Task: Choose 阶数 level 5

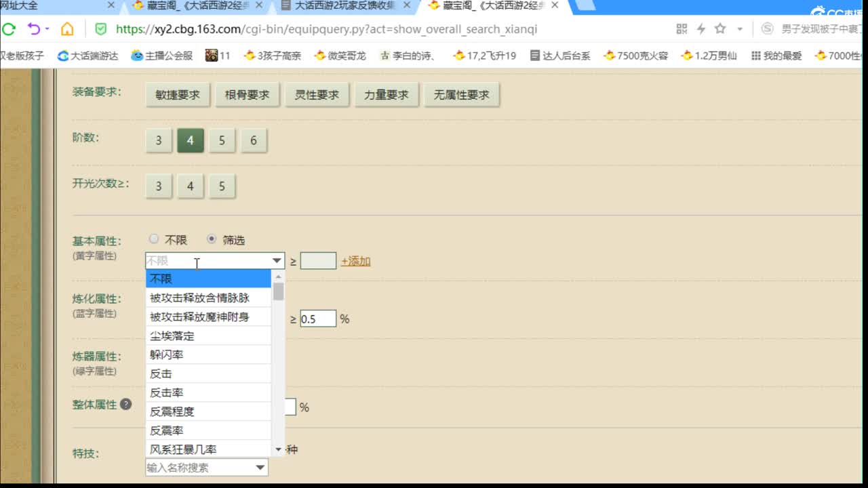Action: pos(222,140)
